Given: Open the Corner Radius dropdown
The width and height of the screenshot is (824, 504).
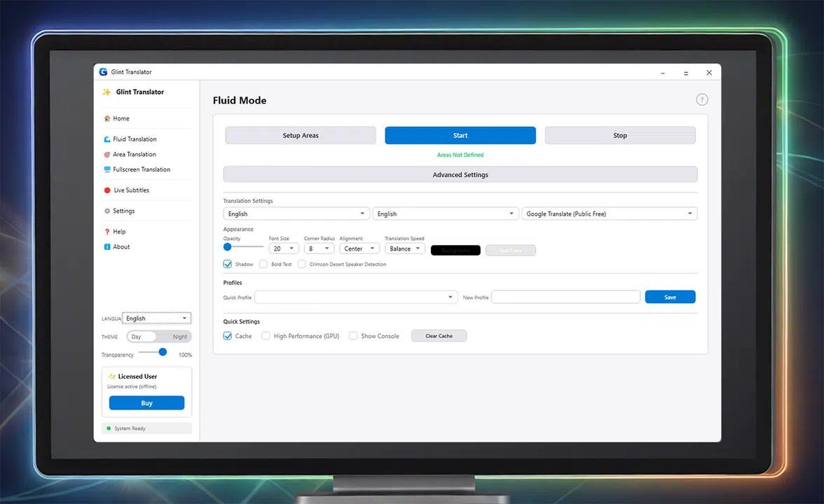Looking at the screenshot, I should [319, 249].
